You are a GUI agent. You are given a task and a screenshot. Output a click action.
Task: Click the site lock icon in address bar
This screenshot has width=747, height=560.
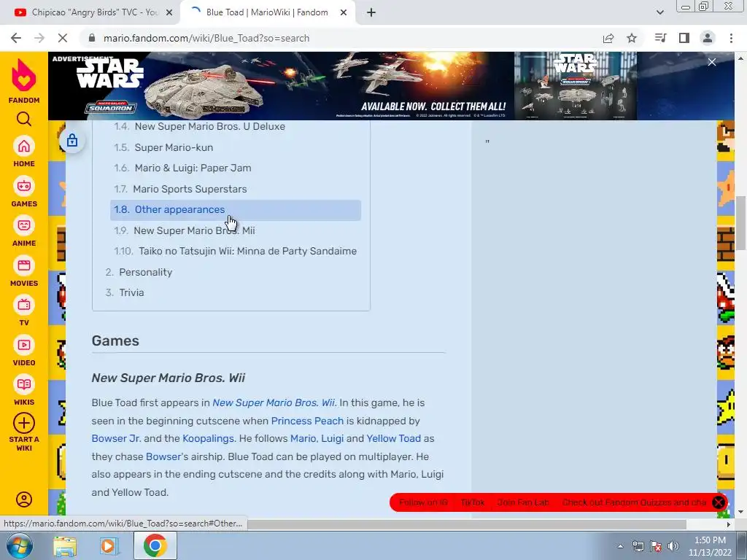pyautogui.click(x=92, y=38)
